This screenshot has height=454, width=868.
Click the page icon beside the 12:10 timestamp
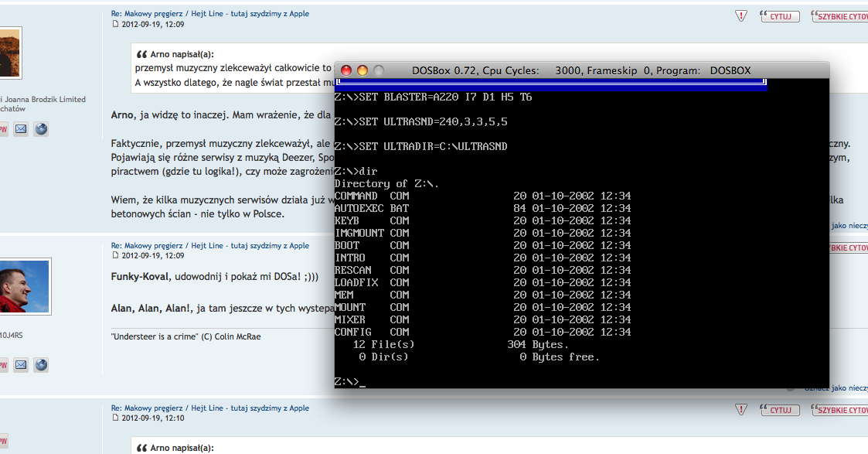click(x=116, y=418)
